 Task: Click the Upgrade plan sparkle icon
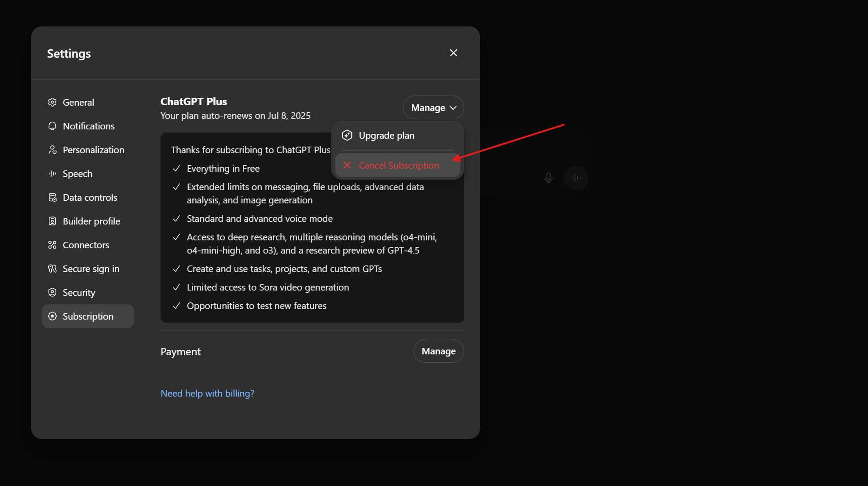tap(347, 135)
